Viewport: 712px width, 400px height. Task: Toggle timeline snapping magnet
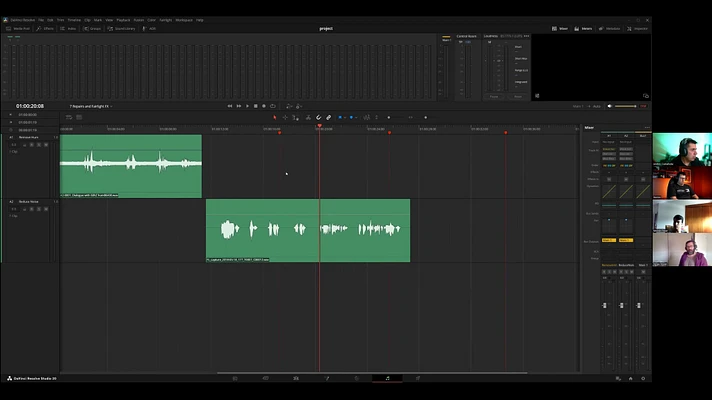click(318, 118)
